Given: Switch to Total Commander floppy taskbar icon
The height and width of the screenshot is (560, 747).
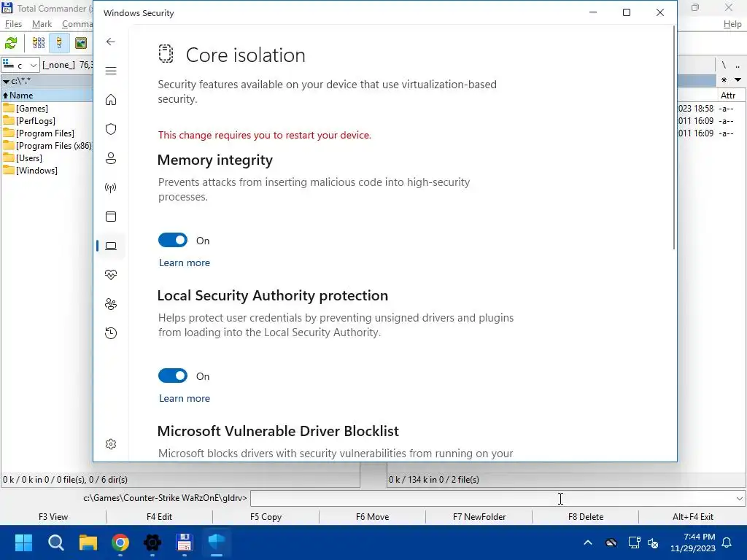Looking at the screenshot, I should click(x=185, y=542).
